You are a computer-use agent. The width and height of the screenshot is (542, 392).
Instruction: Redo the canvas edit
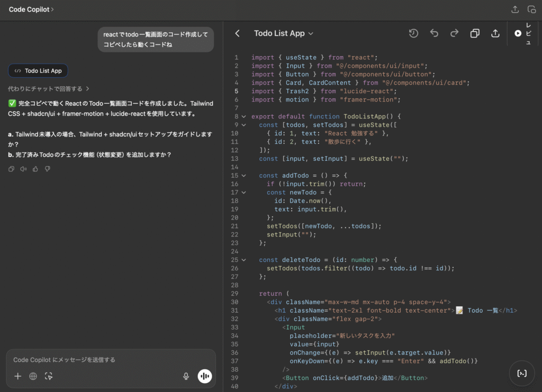pos(454,33)
